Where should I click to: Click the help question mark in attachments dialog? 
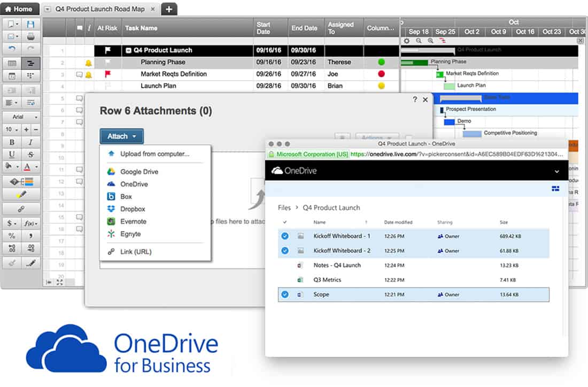pos(415,99)
